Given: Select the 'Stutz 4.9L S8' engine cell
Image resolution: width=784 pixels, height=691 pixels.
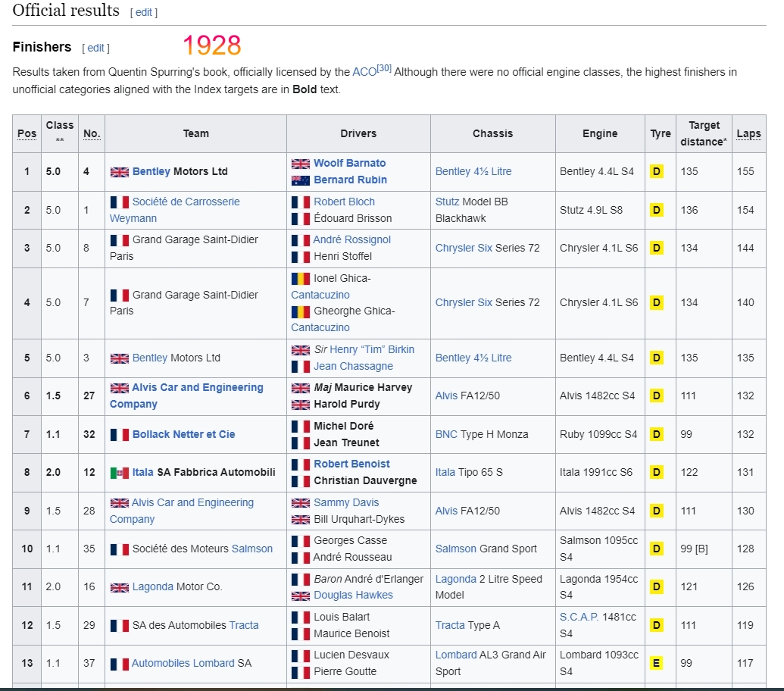Looking at the screenshot, I should [599, 210].
